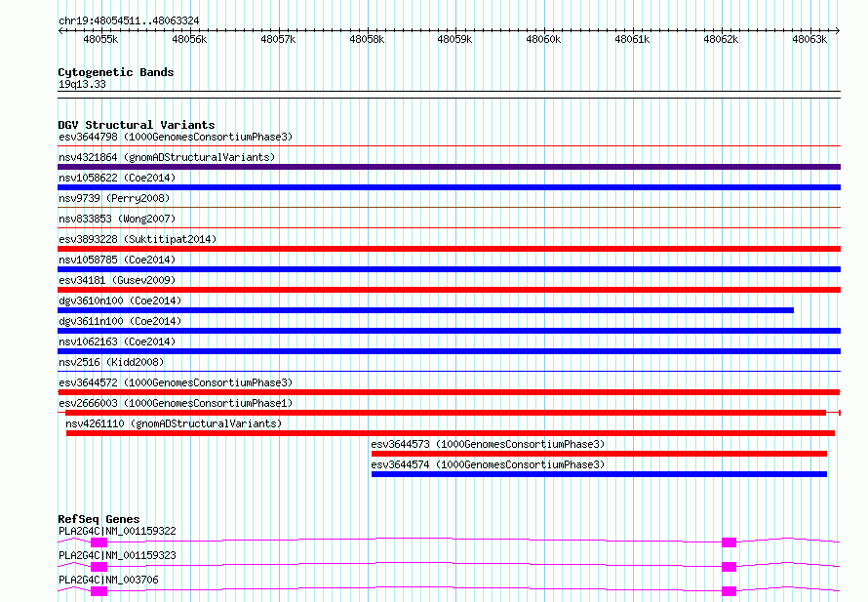This screenshot has height=602, width=868.
Task: Select the 48056k ruler position label
Action: click(x=189, y=39)
